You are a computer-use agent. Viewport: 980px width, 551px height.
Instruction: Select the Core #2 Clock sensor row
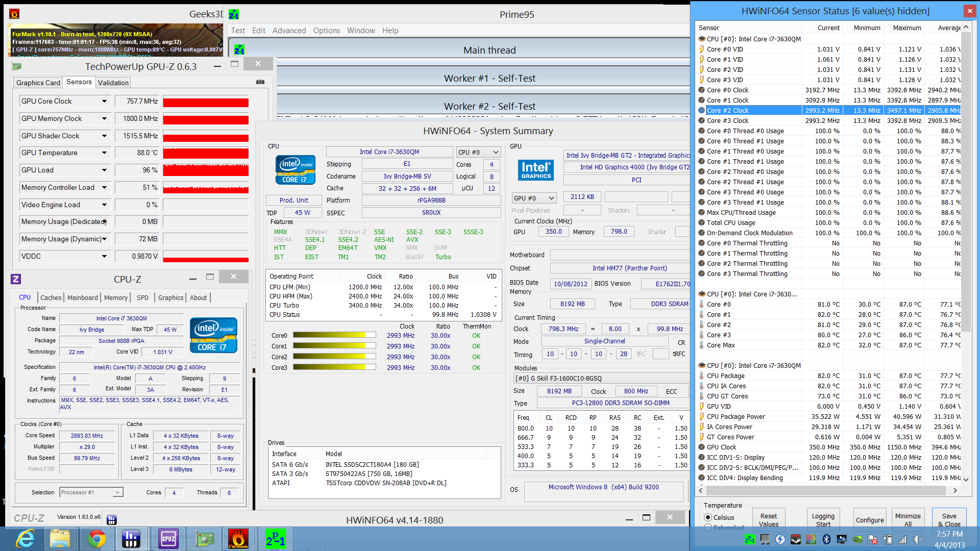829,110
